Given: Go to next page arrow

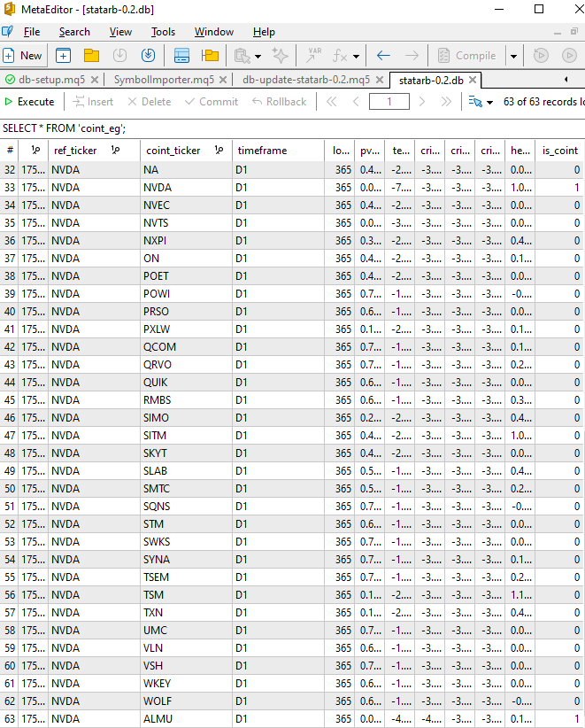Looking at the screenshot, I should tap(421, 102).
